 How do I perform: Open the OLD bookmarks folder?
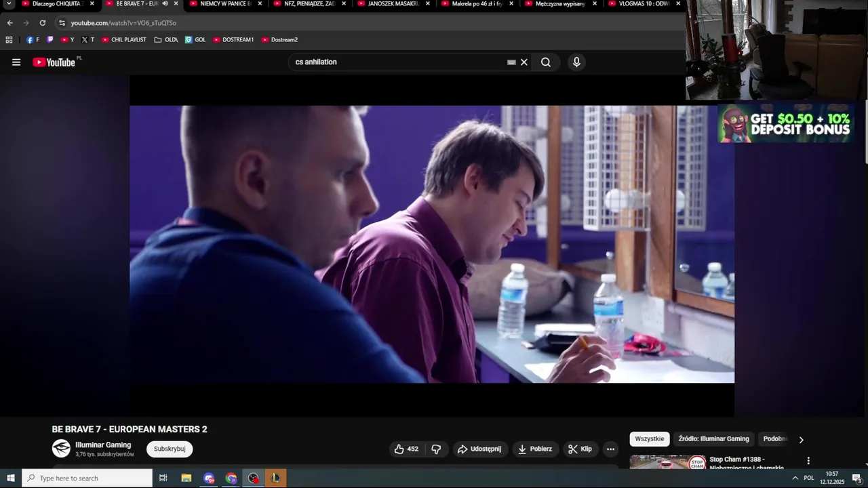[x=166, y=40]
